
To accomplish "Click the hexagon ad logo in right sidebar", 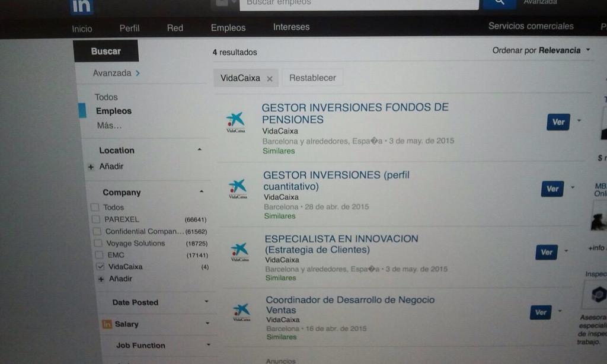I will (x=598, y=295).
